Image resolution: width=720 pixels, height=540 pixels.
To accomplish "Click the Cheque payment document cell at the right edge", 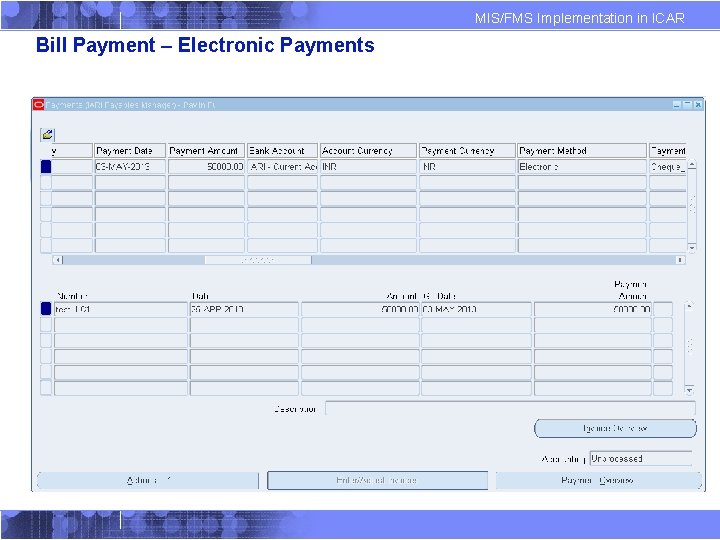I will click(x=668, y=167).
